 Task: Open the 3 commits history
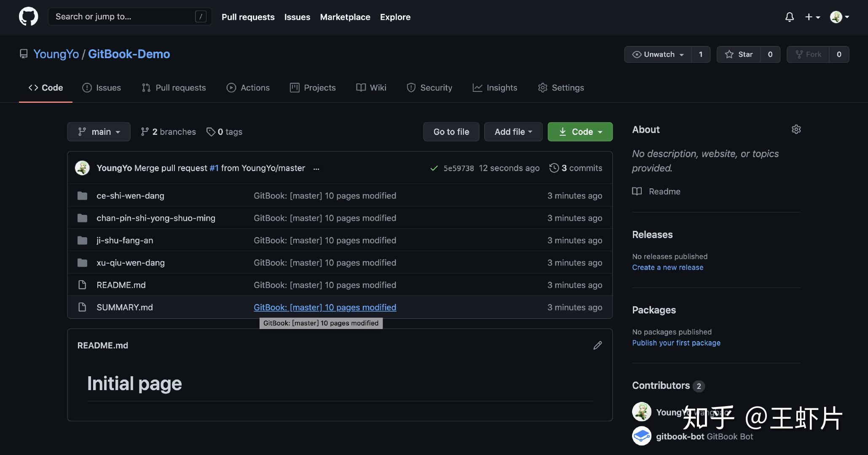pyautogui.click(x=576, y=168)
